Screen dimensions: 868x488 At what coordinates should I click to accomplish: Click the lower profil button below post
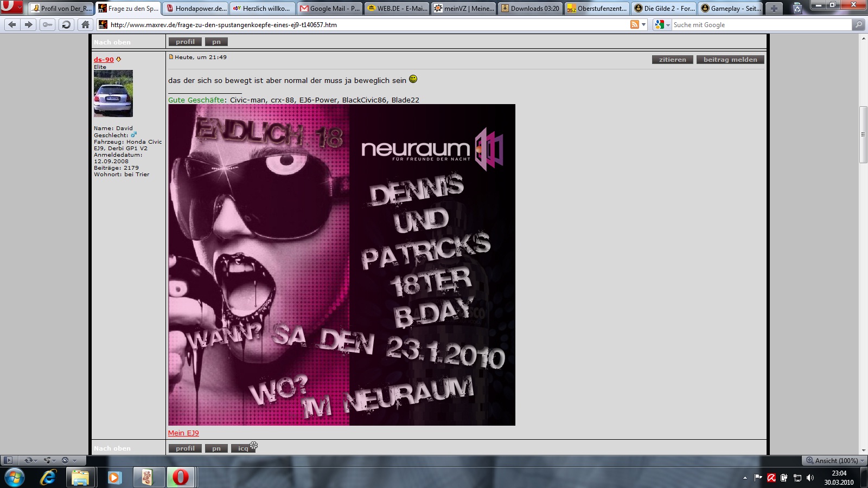click(185, 448)
